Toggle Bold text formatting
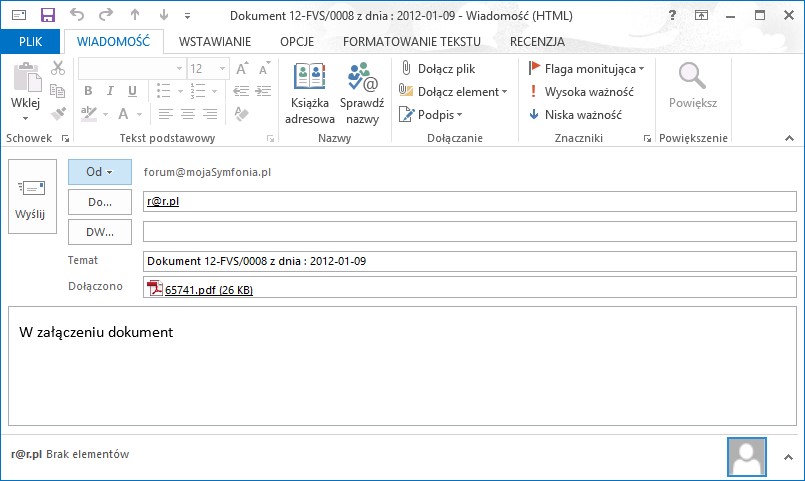The image size is (805, 481). 88,91
